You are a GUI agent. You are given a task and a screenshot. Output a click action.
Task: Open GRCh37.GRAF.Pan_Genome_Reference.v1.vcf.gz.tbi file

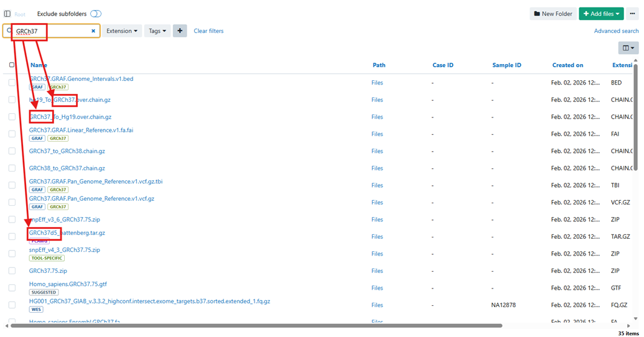click(x=96, y=182)
